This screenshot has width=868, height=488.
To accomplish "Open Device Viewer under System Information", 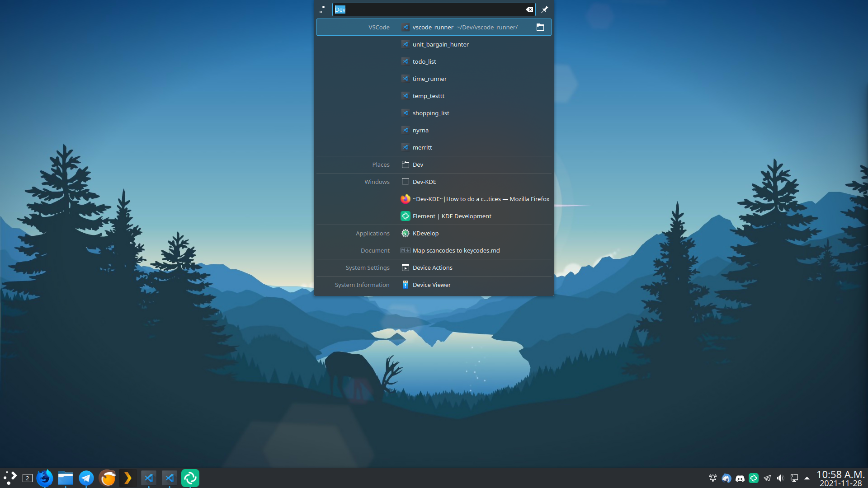I will click(x=432, y=285).
